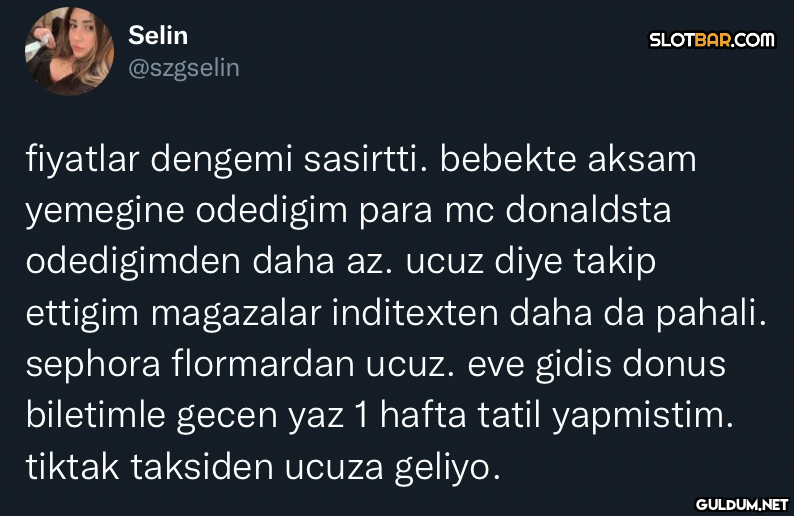Screen dimensions: 794x516
Task: Open the Selin display name
Action: point(158,35)
